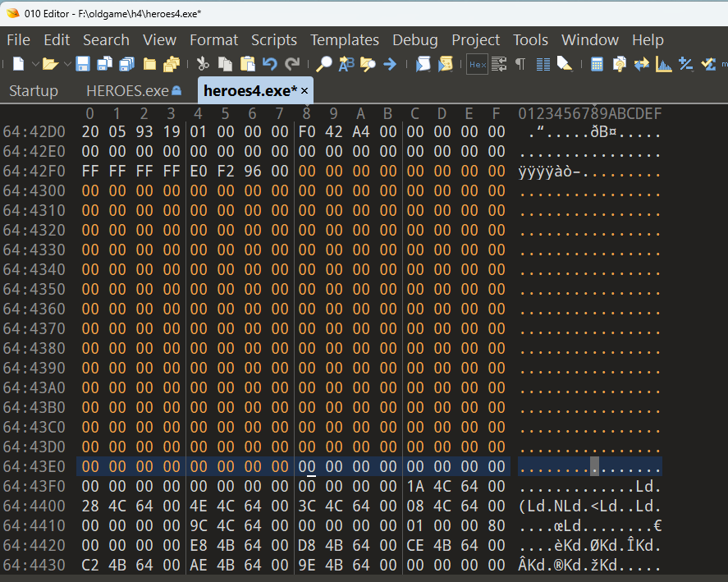Click the yellow and blue arrows compare icon
The width and height of the screenshot is (728, 582).
point(642,64)
